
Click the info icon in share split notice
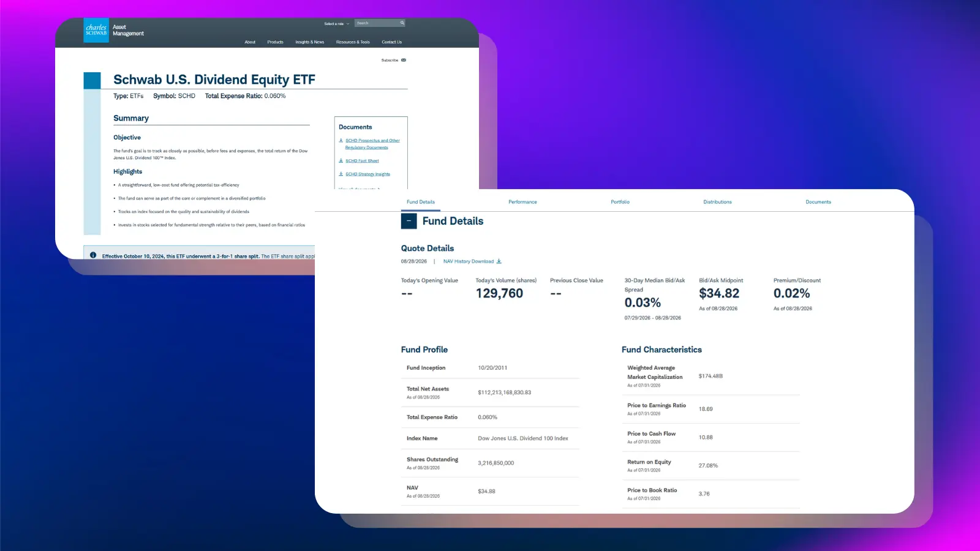point(93,255)
